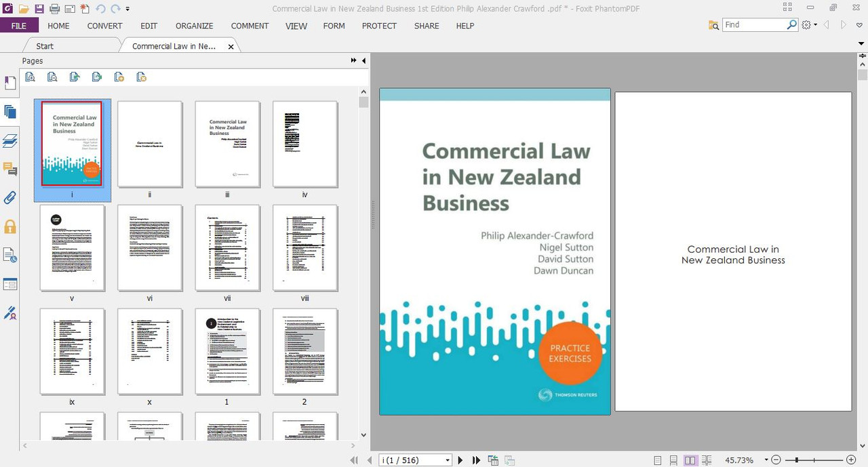Select page vii Contents thumbnail
Image resolution: width=868 pixels, height=467 pixels.
[227, 248]
